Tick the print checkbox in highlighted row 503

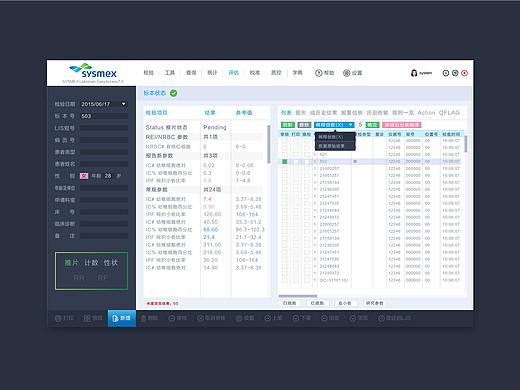coord(296,161)
